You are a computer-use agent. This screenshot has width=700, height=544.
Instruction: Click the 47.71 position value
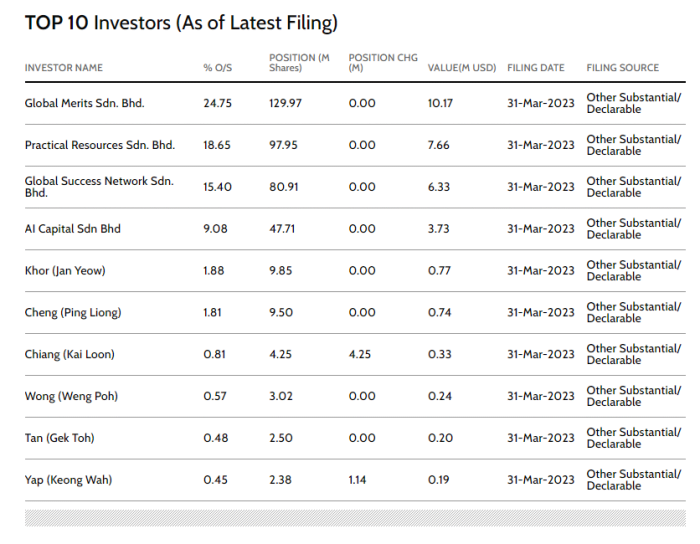tap(282, 229)
